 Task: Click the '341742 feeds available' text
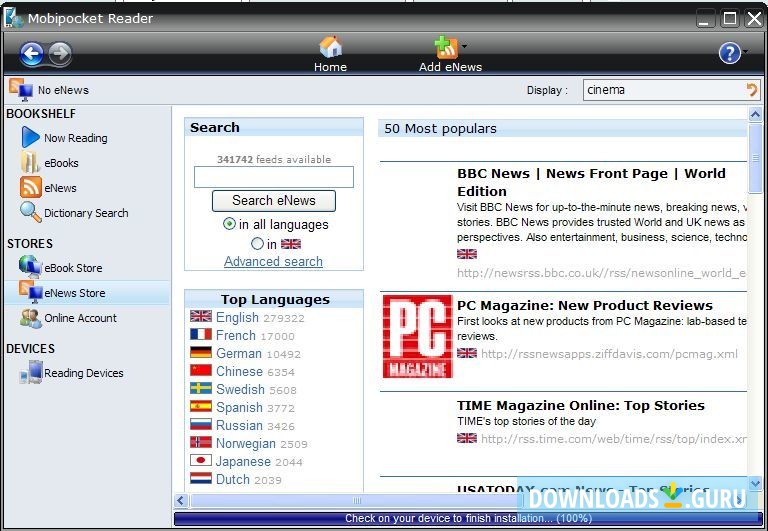click(x=274, y=159)
